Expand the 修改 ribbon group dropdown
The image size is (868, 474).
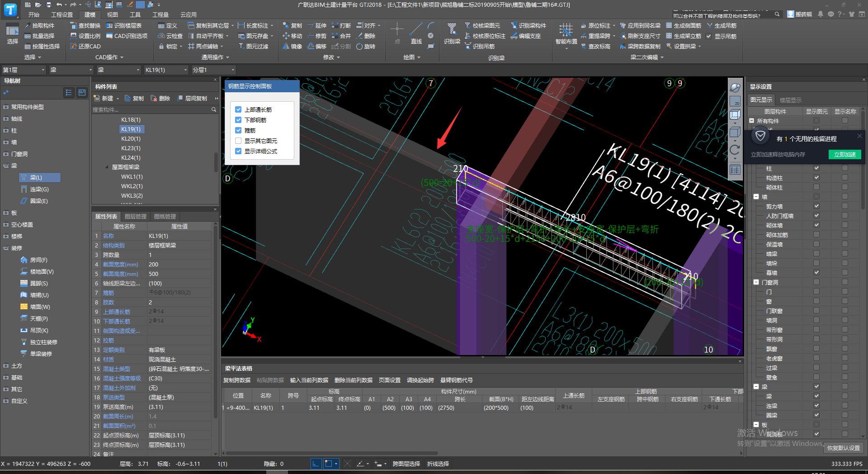(x=331, y=57)
